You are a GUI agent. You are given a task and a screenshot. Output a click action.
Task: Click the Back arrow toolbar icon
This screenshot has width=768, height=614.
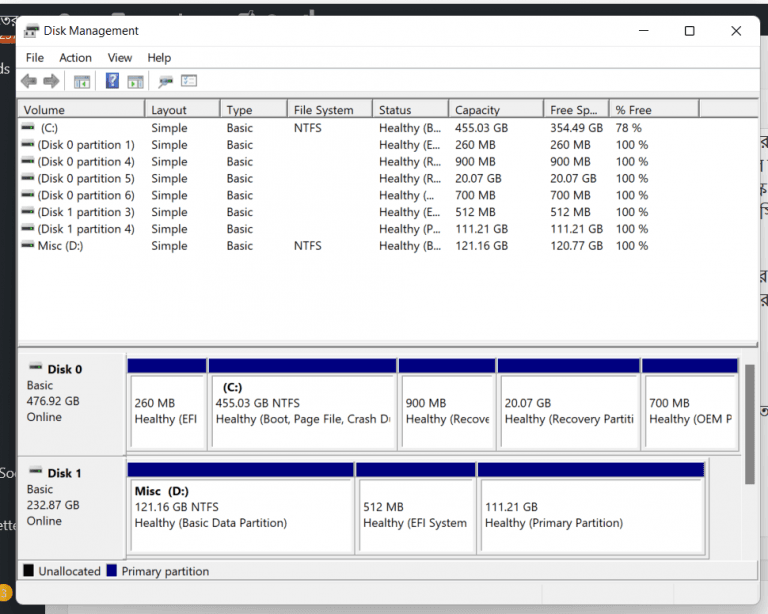pos(28,81)
